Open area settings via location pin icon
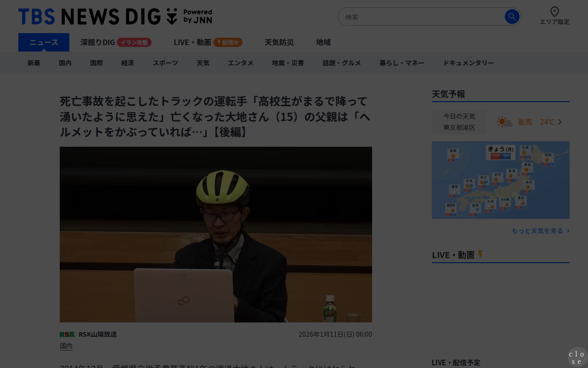Screen dimensions: 588x368 coord(554,12)
